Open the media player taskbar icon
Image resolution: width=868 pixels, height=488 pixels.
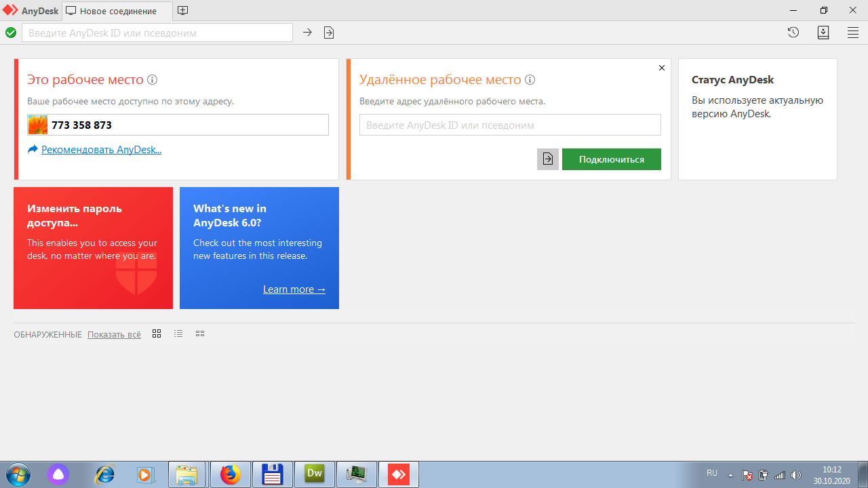point(146,474)
